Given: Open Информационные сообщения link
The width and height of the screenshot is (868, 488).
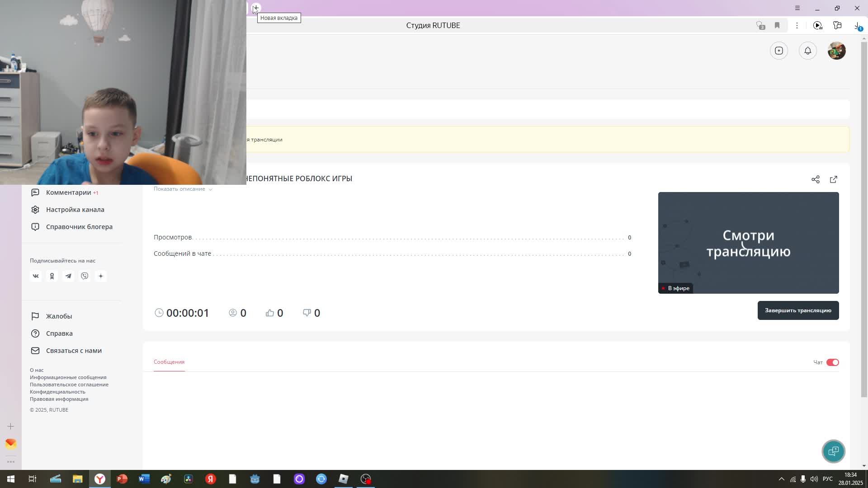Looking at the screenshot, I should tap(68, 377).
